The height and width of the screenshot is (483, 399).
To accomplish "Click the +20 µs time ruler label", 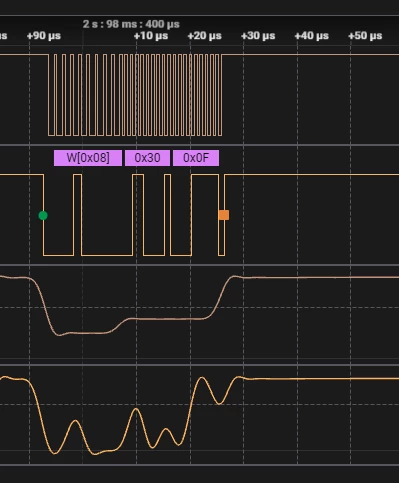I will click(x=204, y=36).
